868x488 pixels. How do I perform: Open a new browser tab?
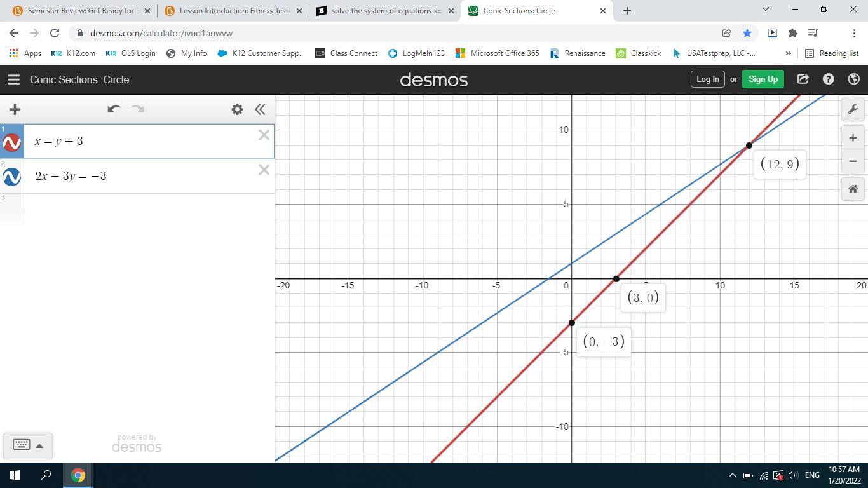627,11
